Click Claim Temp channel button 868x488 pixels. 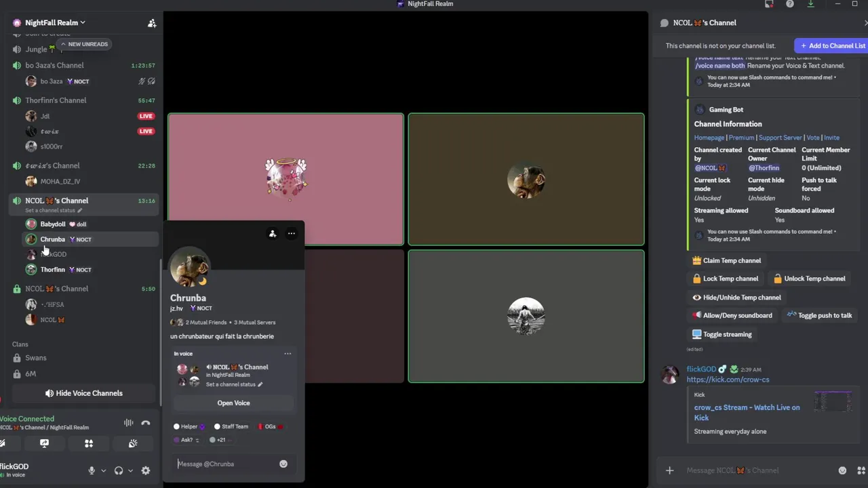(x=726, y=261)
